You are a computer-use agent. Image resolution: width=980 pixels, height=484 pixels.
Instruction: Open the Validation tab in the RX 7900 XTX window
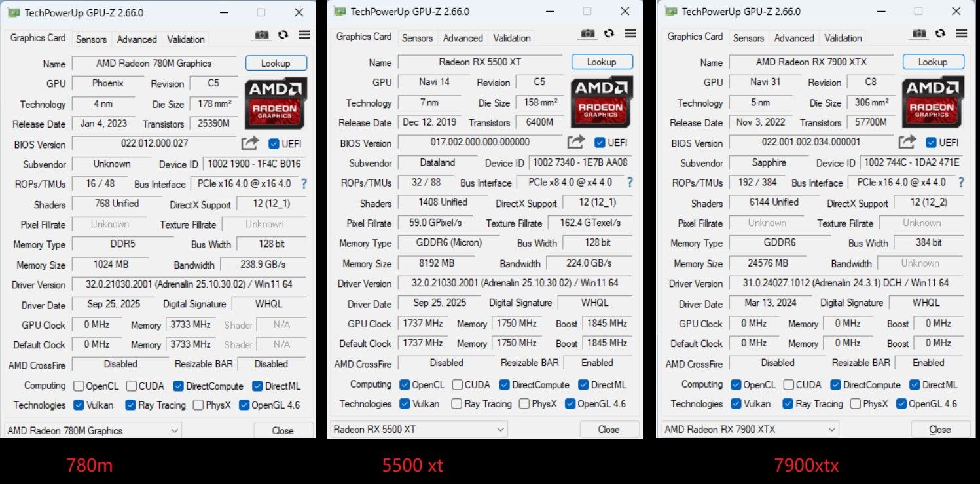843,38
